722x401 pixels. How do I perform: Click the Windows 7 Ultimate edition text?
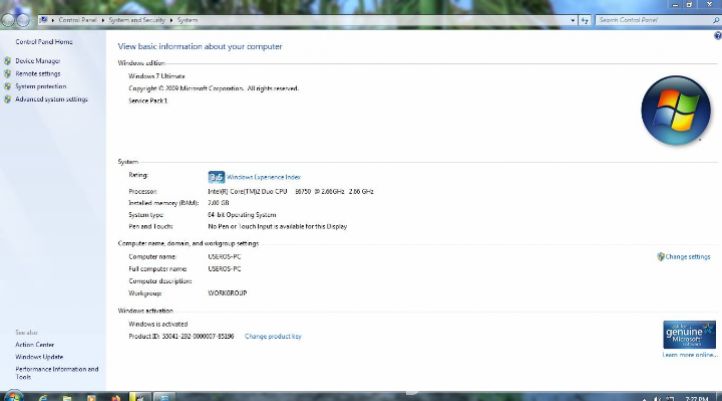point(157,76)
